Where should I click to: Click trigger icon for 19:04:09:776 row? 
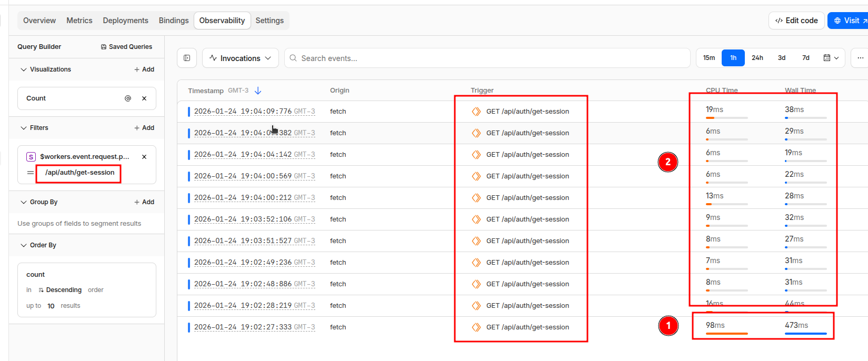tap(476, 112)
